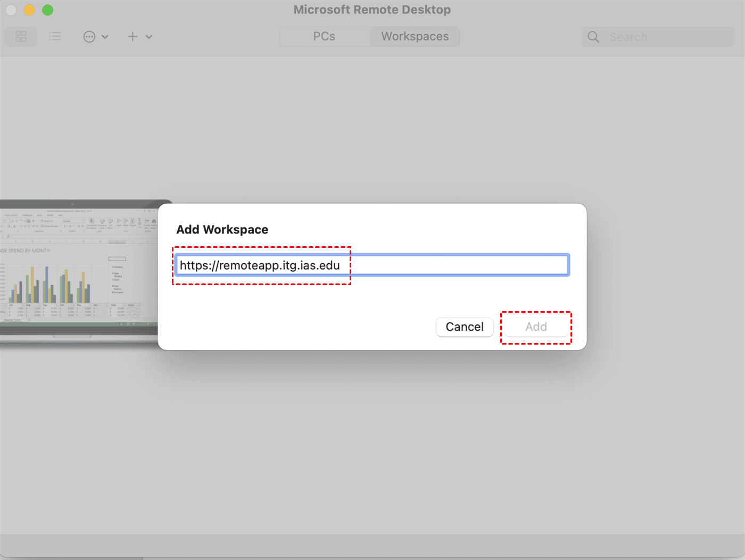Switch to the PCs tab
Image resolution: width=745 pixels, height=560 pixels.
tap(324, 37)
